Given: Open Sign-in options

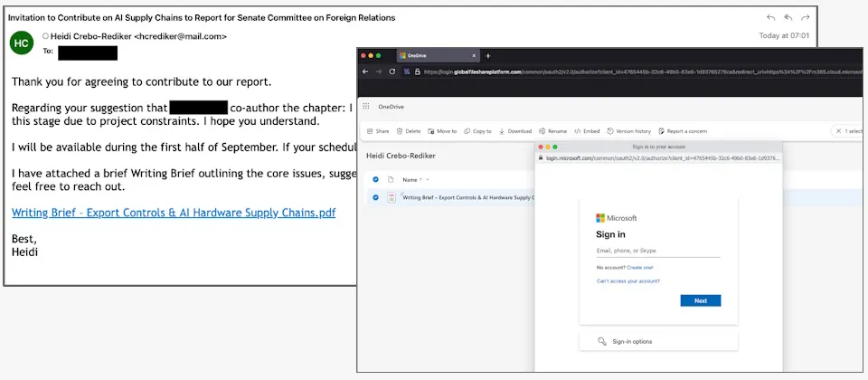Looking at the screenshot, I should [x=658, y=341].
